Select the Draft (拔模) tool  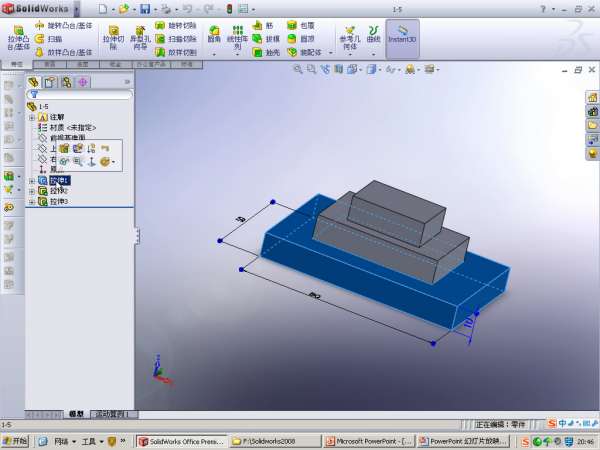point(266,39)
